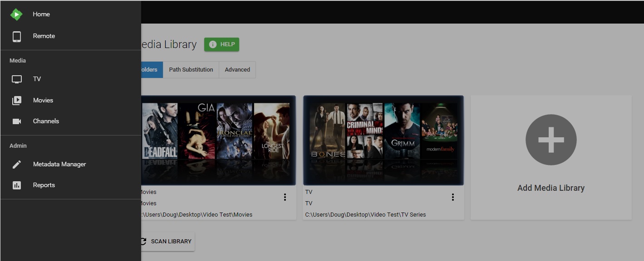Click the green Emby Home logo icon
The height and width of the screenshot is (261, 644).
(x=16, y=14)
